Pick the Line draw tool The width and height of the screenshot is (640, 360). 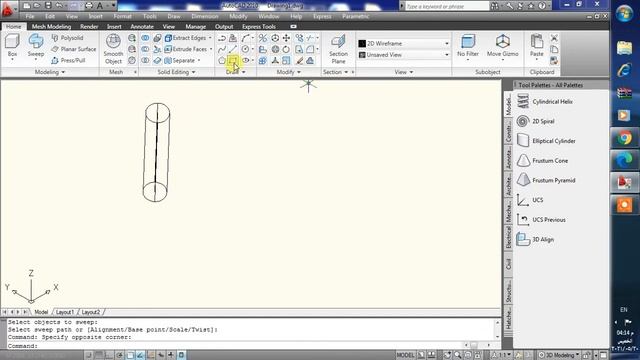click(x=233, y=49)
